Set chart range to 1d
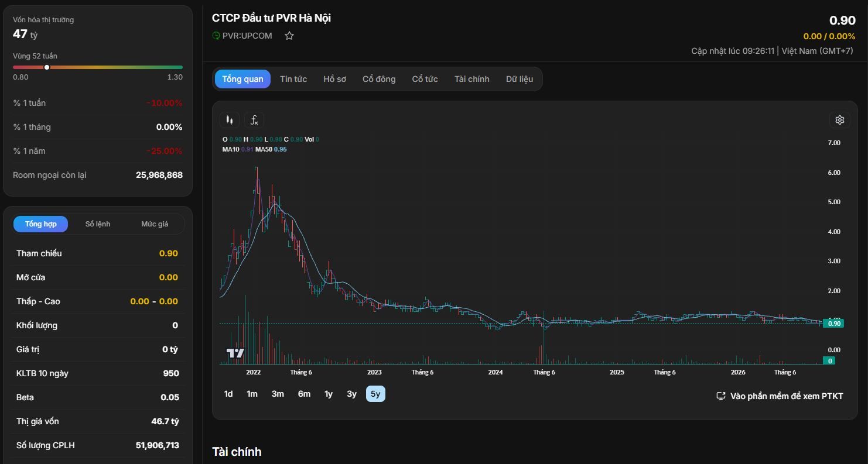The height and width of the screenshot is (464, 868). [x=228, y=394]
